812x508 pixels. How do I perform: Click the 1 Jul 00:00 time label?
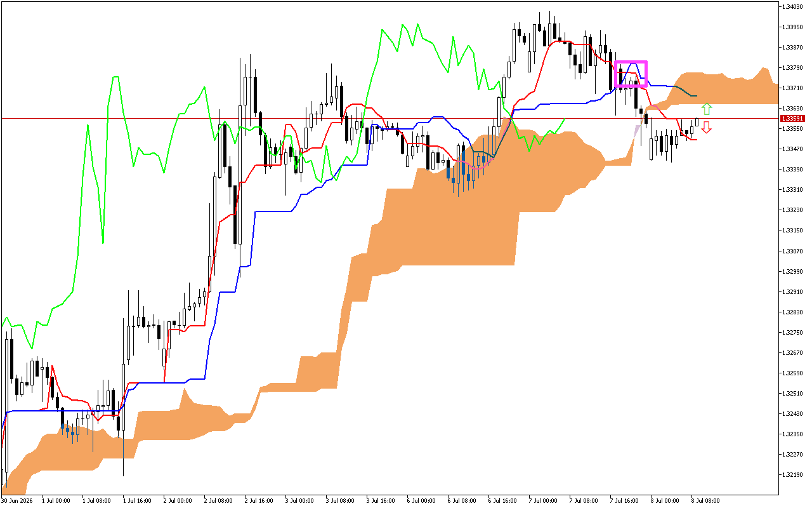pyautogui.click(x=55, y=500)
